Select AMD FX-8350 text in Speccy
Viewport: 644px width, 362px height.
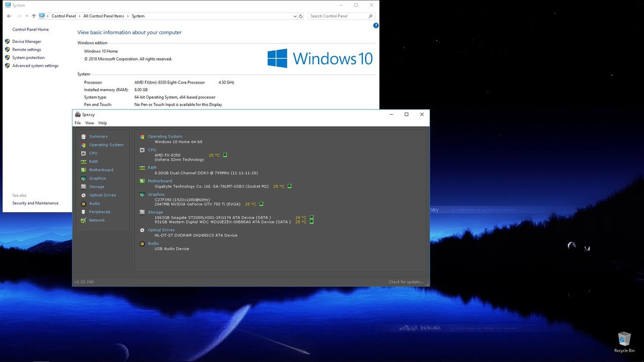[x=167, y=155]
